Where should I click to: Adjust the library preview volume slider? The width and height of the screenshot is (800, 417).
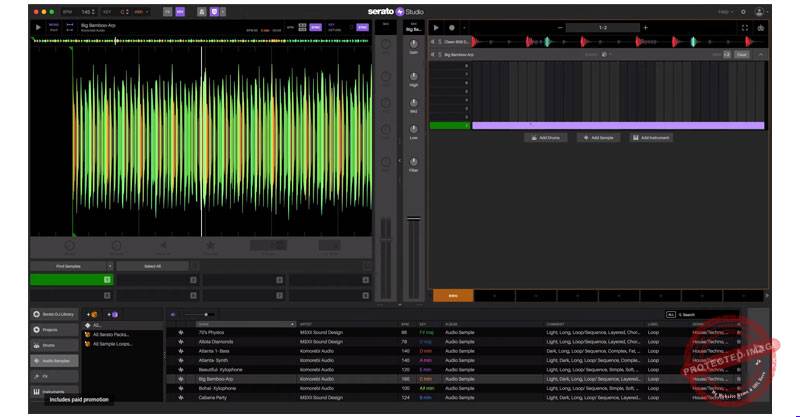[199, 314]
